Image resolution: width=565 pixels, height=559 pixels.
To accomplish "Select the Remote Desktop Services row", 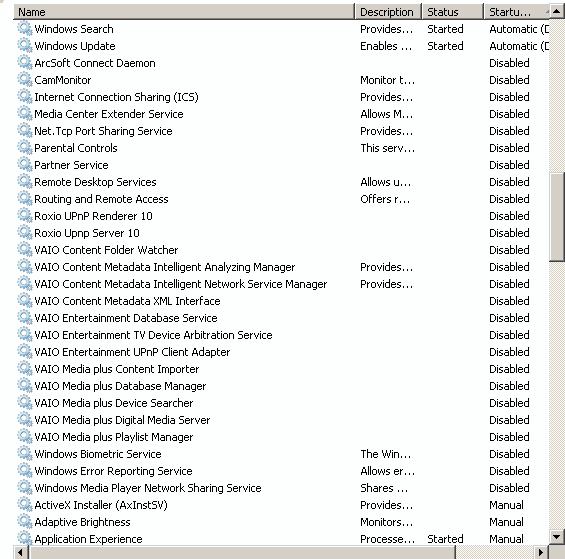I will (281, 182).
